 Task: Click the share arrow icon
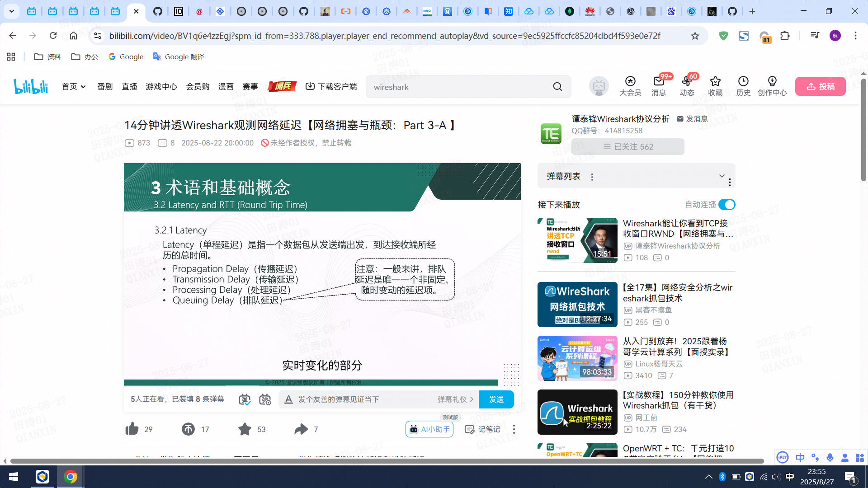click(301, 429)
